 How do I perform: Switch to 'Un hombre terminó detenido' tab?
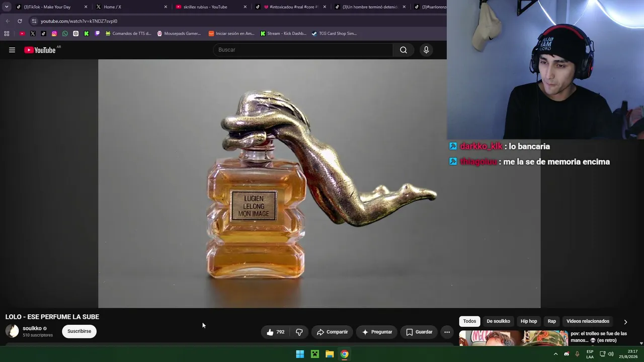point(370,7)
